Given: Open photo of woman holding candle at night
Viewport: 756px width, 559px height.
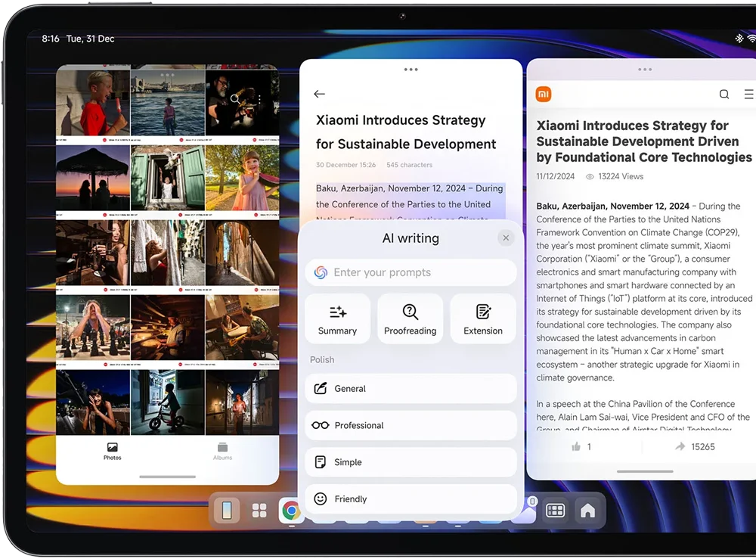Looking at the screenshot, I should click(242, 402).
